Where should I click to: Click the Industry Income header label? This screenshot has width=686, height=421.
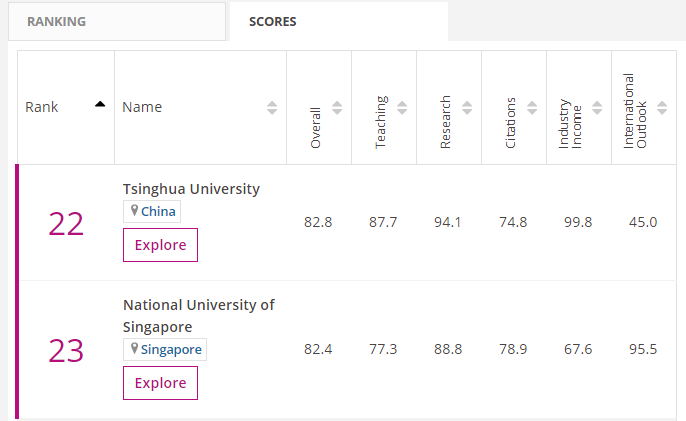click(570, 124)
